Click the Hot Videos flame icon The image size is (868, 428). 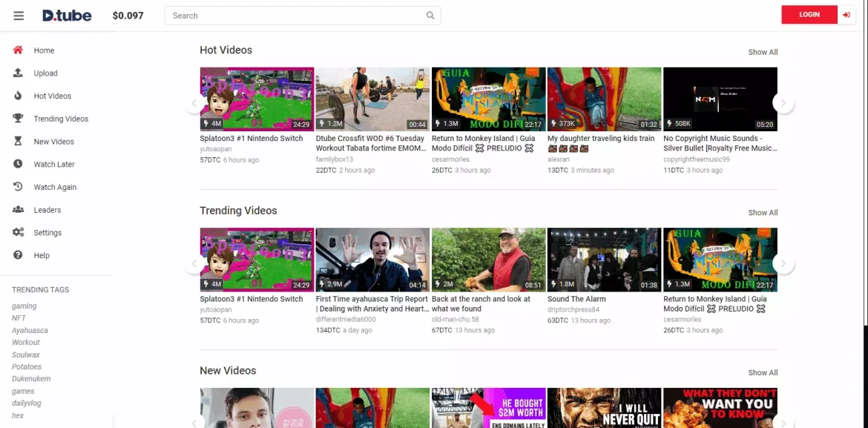click(19, 95)
